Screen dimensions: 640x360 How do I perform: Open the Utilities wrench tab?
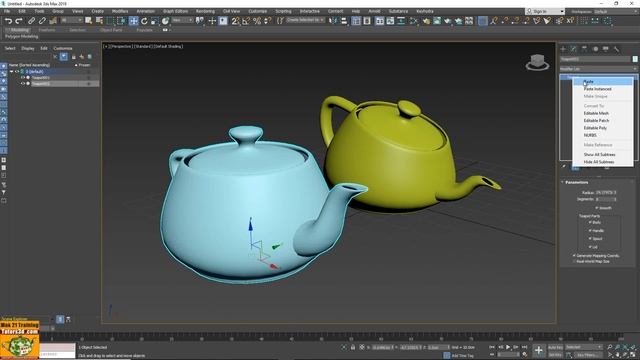point(616,49)
